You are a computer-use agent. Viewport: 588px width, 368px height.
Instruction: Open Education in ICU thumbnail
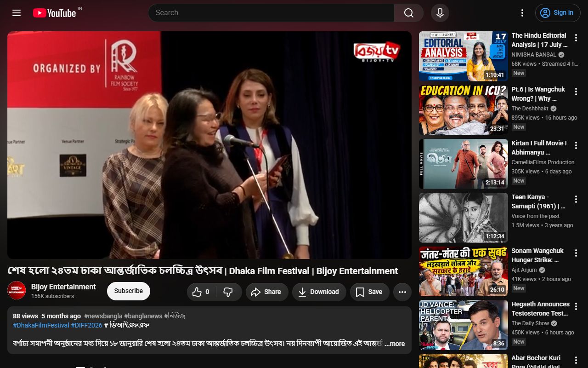pos(464,110)
